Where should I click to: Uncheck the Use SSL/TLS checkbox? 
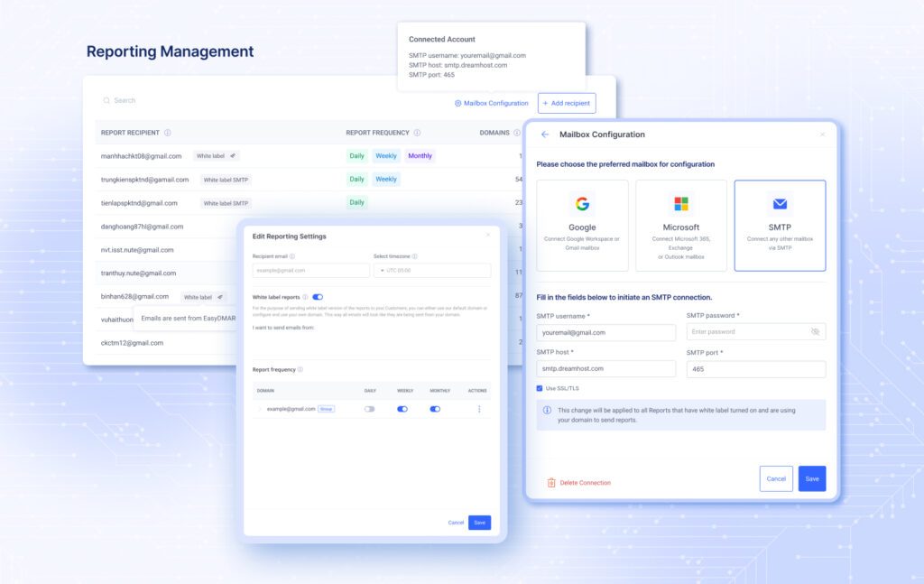(540, 388)
